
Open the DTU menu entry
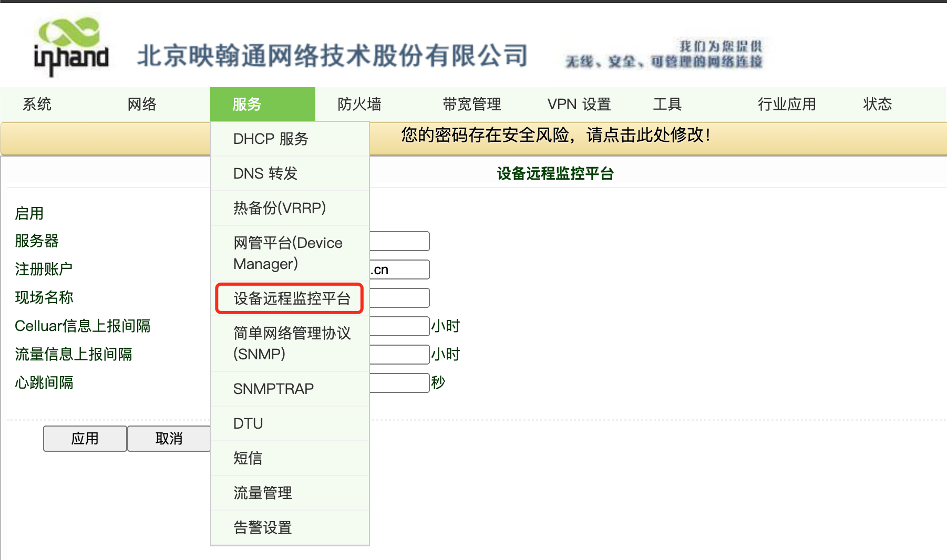coord(248,423)
